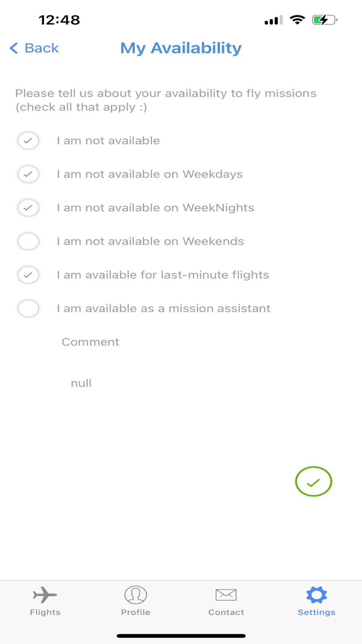362x644 pixels.
Task: Check not available on Weekends
Action: pos(28,241)
